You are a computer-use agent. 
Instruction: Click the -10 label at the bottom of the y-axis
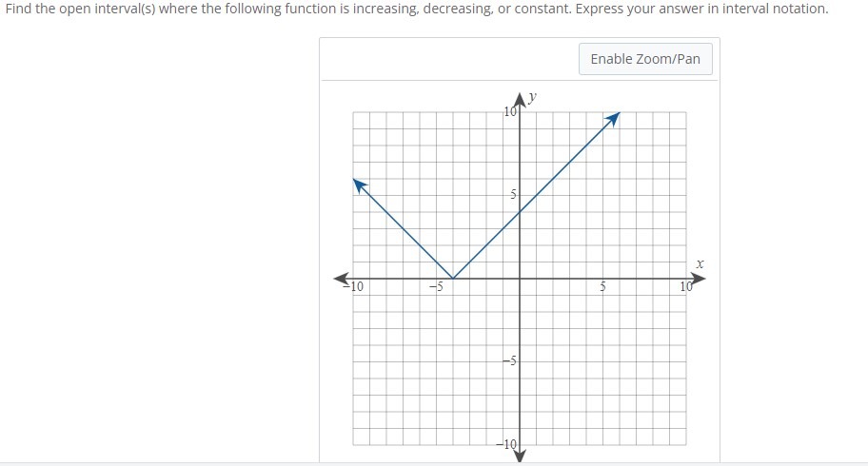[506, 444]
